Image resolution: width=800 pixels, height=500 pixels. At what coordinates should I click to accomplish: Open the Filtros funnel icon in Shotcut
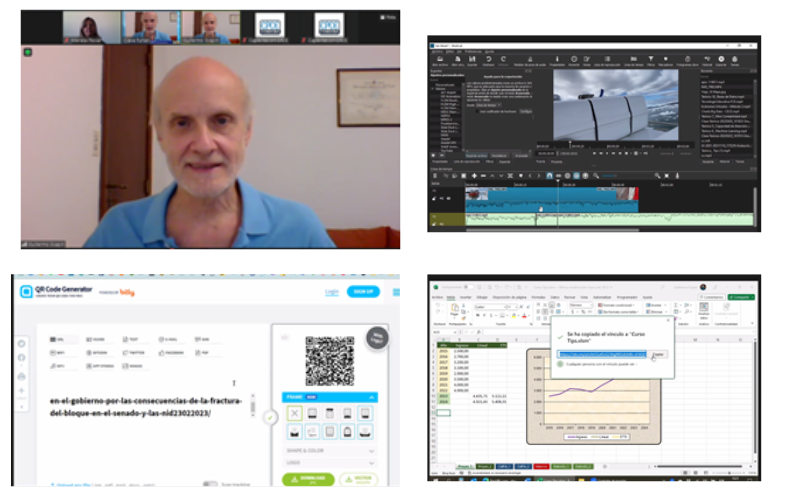tap(651, 59)
